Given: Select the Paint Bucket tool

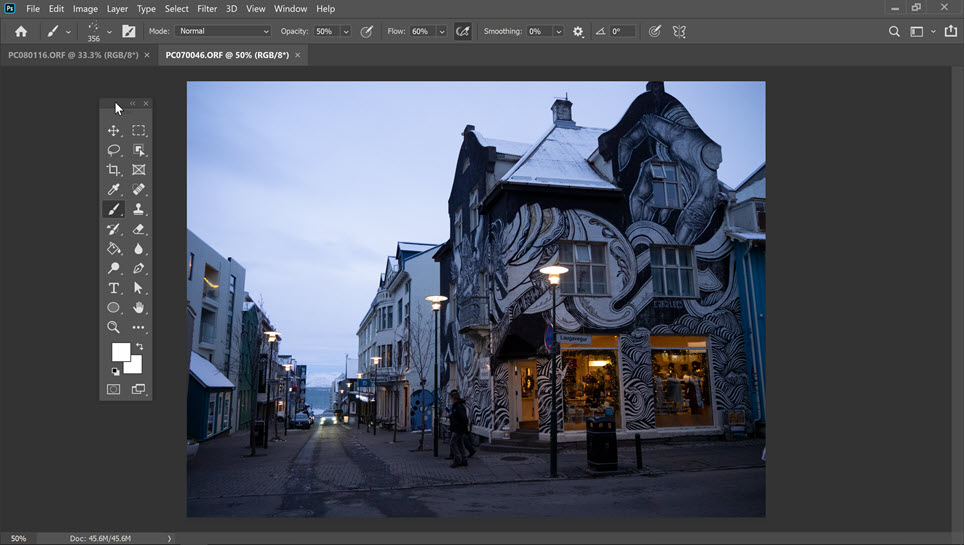Looking at the screenshot, I should pos(114,249).
